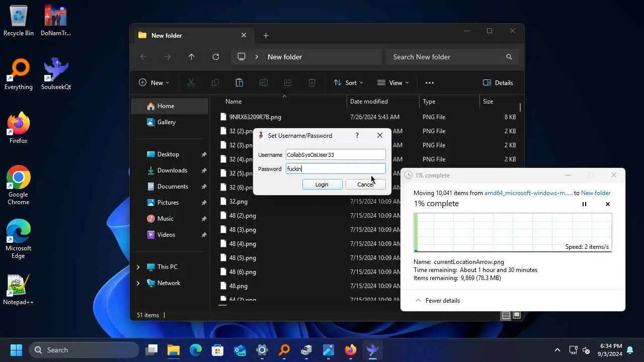Switch to large thumbnails view layout

pyautogui.click(x=516, y=315)
